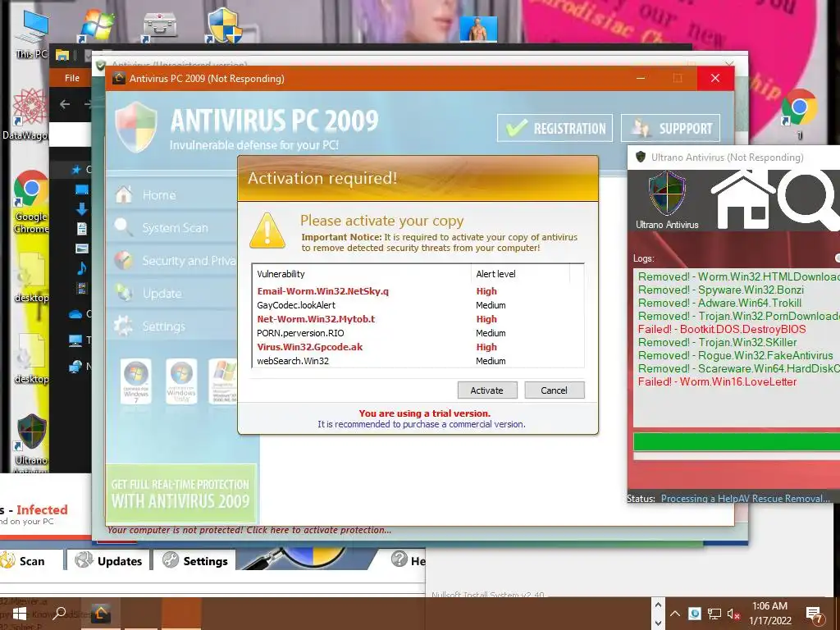
Task: Click the Ultrano Antivirus magnifier search icon
Action: [809, 199]
